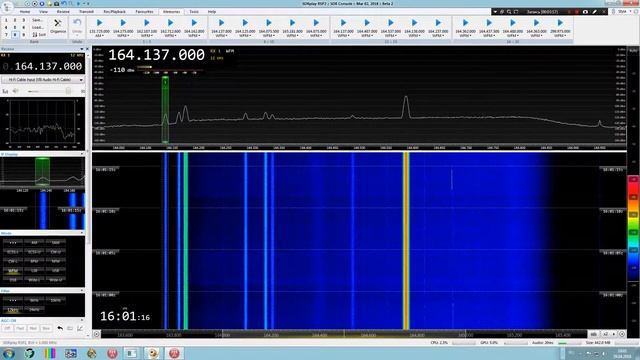Open the recording overlay dropdown arrow

point(495,12)
